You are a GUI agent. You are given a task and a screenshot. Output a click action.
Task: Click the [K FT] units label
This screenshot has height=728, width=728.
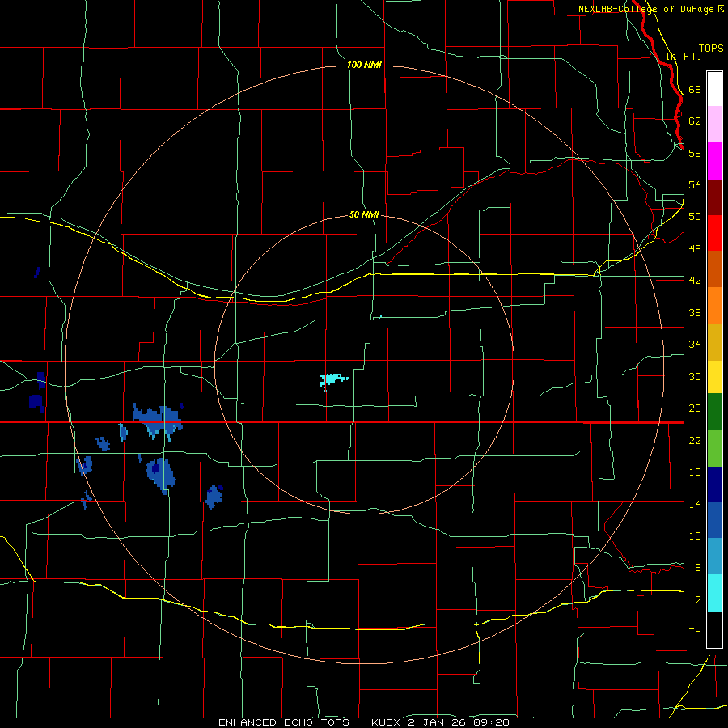pyautogui.click(x=684, y=56)
